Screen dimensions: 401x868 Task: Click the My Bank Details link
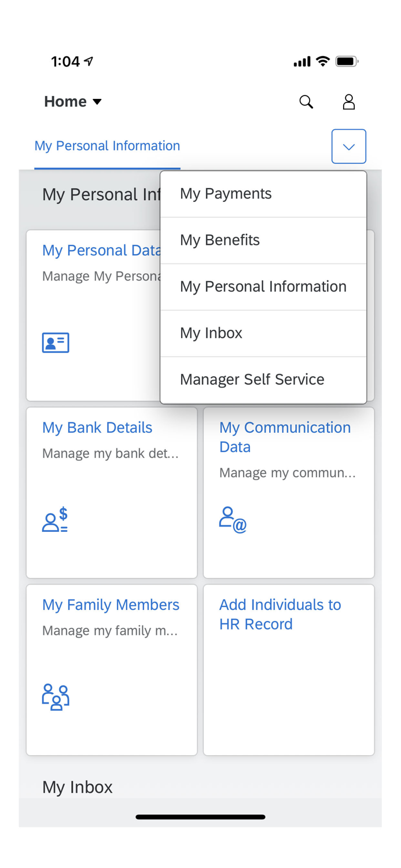[97, 427]
